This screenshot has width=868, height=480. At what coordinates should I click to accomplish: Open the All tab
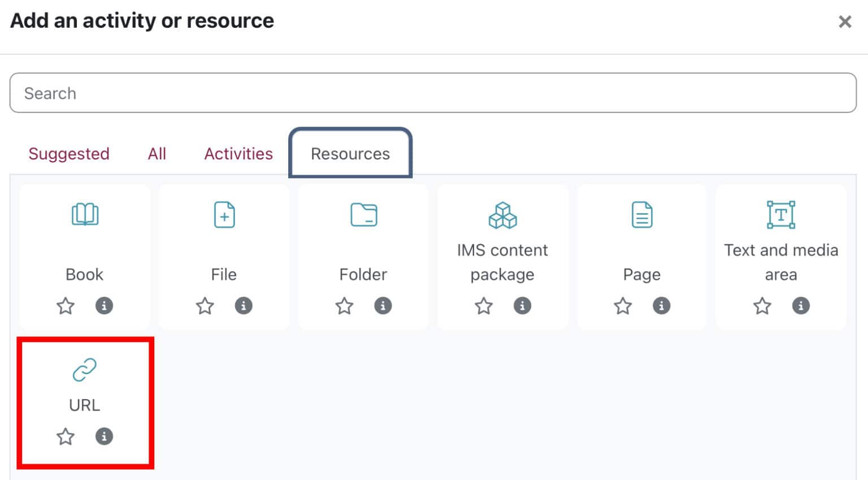(x=157, y=154)
